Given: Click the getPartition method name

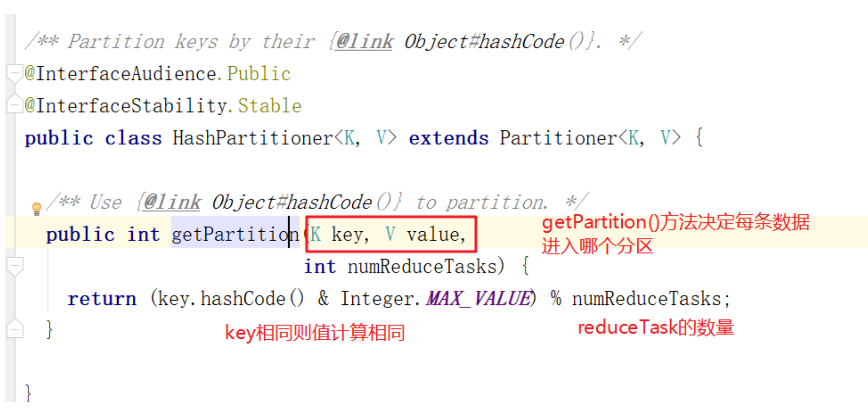Looking at the screenshot, I should click(x=235, y=235).
